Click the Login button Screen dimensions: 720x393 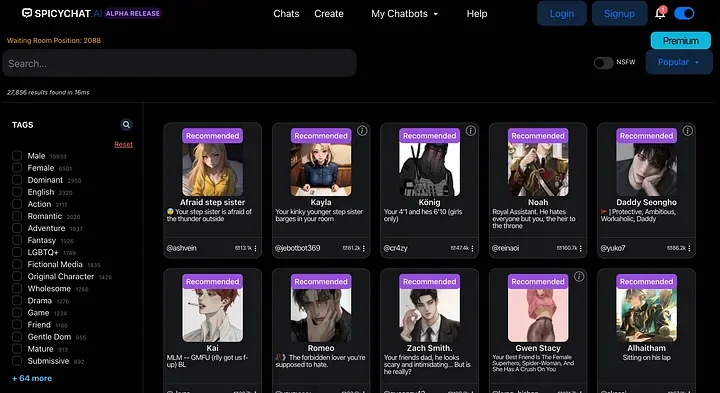562,13
